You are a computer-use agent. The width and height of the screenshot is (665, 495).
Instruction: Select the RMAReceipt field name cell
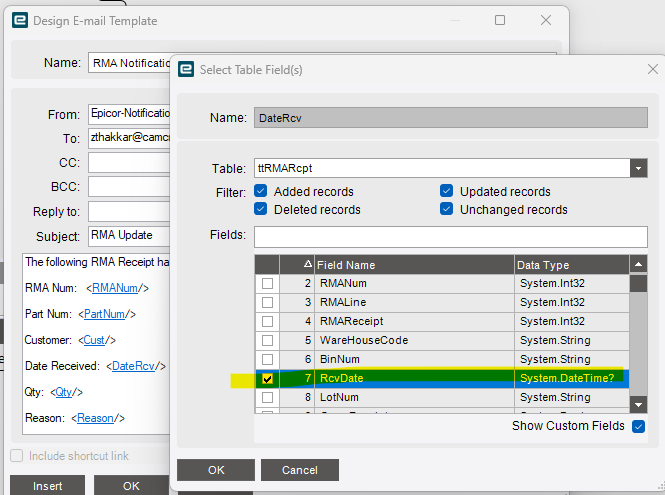coord(414,322)
